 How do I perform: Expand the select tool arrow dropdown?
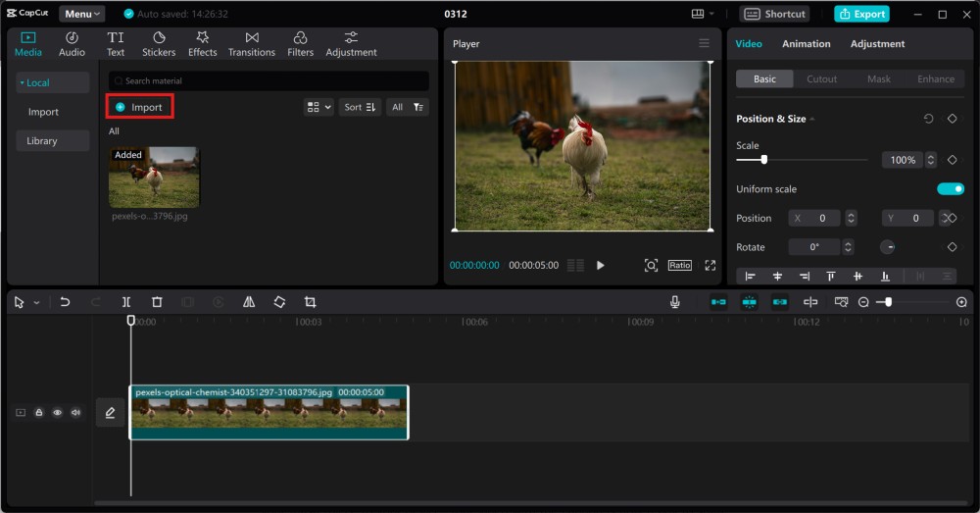click(37, 303)
